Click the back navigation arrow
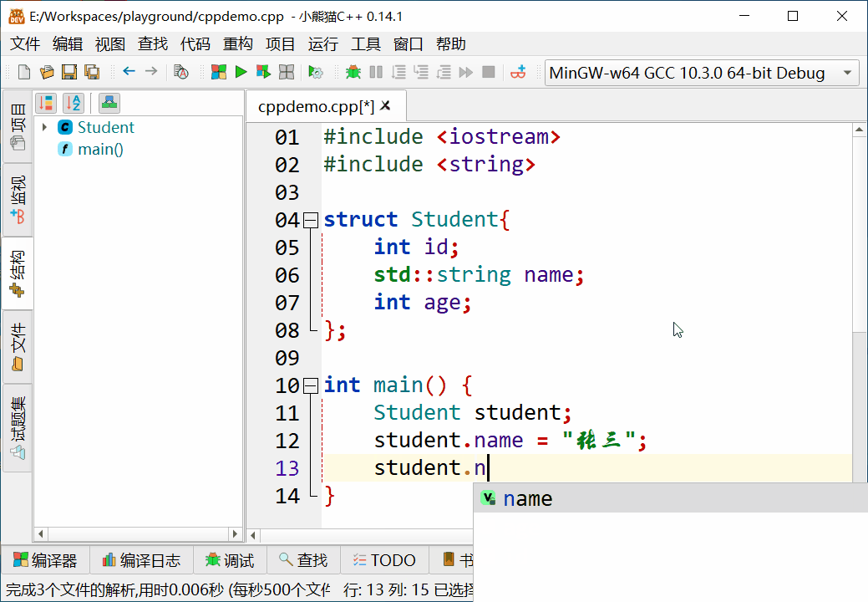868x602 pixels. (x=129, y=72)
